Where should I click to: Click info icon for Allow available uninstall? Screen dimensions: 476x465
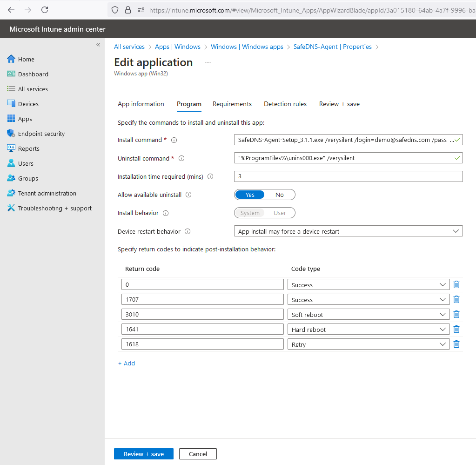pyautogui.click(x=188, y=195)
